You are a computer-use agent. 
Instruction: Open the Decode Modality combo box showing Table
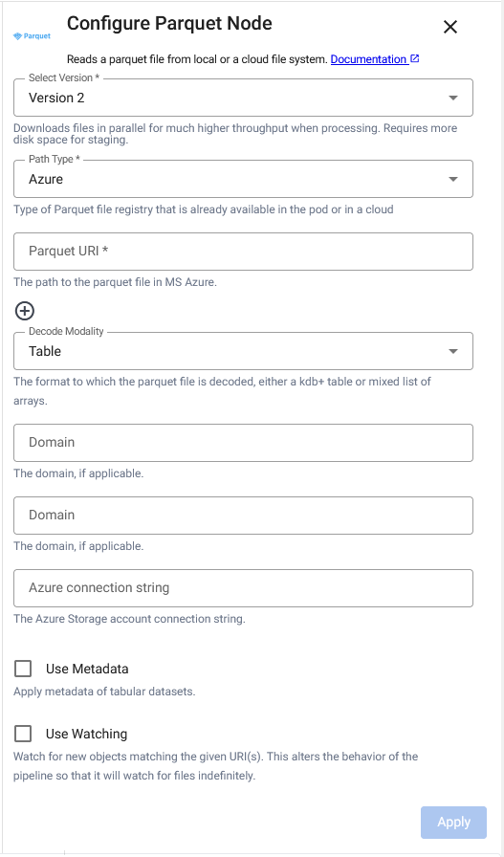coord(243,351)
